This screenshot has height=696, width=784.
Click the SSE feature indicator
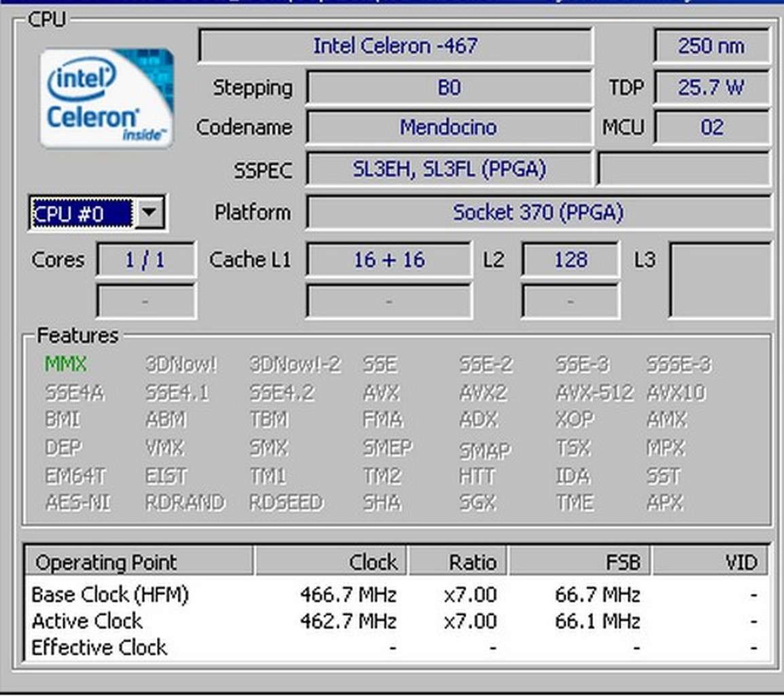pos(379,365)
